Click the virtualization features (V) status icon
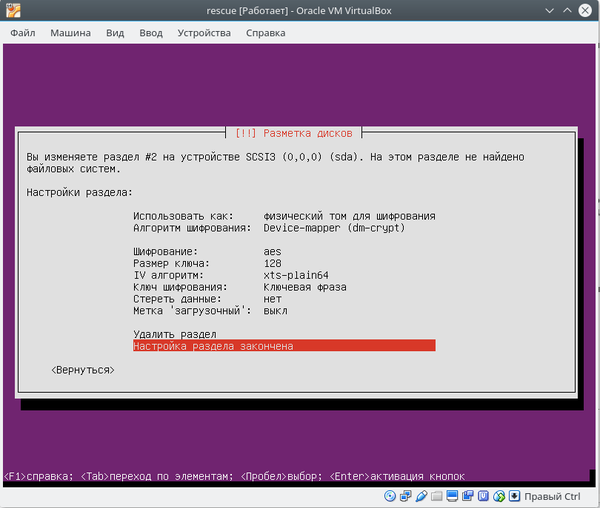Screen dimensions: 600x508 click(483, 496)
